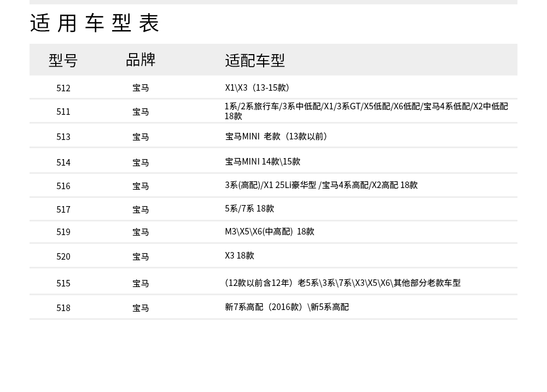This screenshot has width=547, height=392.
Task: Click the 新7系高配 (2016款) entry
Action: 287,307
